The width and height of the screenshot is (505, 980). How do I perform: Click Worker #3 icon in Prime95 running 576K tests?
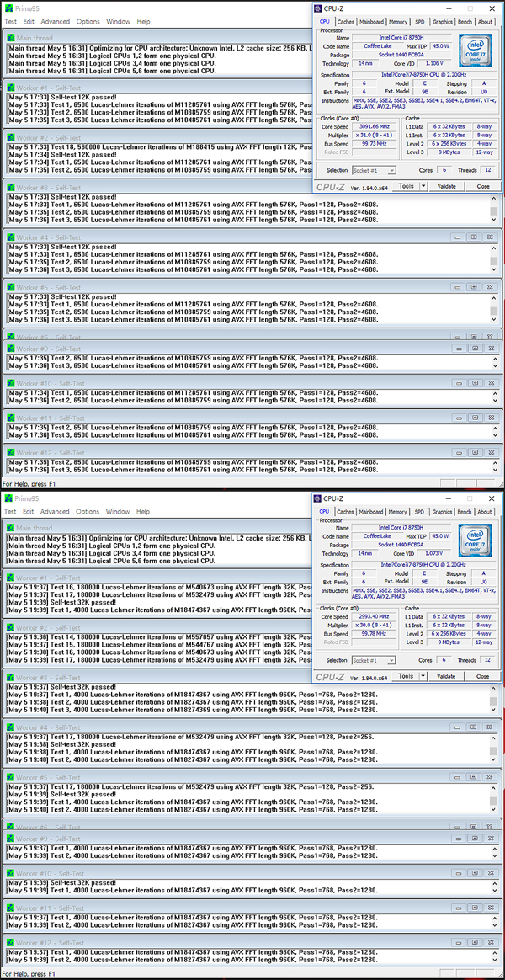[10, 188]
